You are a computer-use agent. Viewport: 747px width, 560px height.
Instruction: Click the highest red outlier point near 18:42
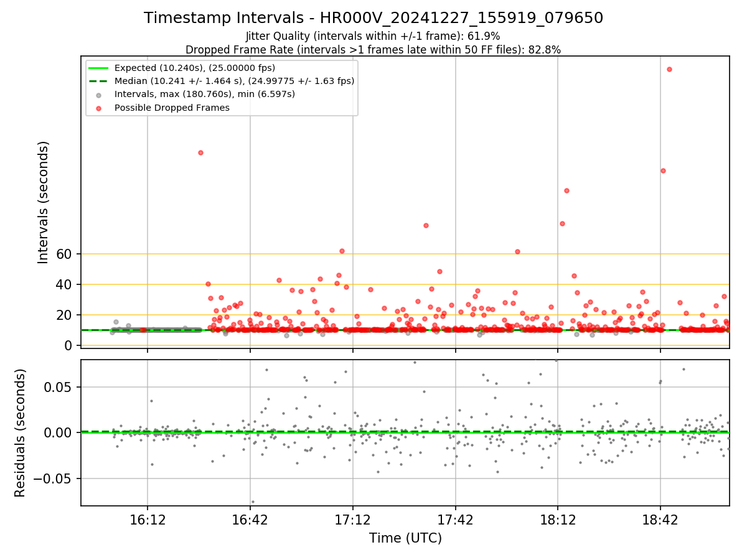pyautogui.click(x=669, y=69)
